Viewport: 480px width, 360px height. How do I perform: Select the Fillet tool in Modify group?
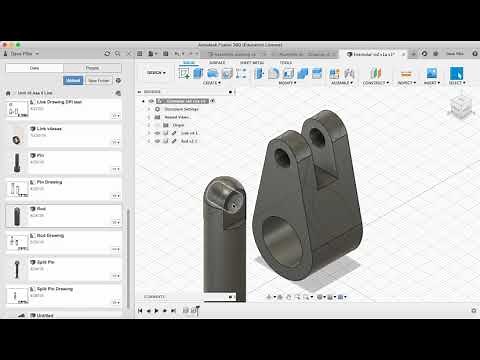(274, 73)
